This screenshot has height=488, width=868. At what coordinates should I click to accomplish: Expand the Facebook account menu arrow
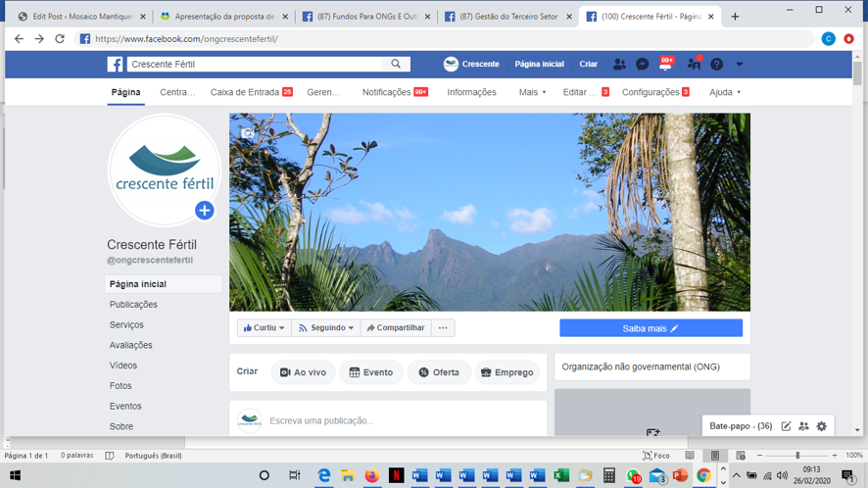point(740,65)
